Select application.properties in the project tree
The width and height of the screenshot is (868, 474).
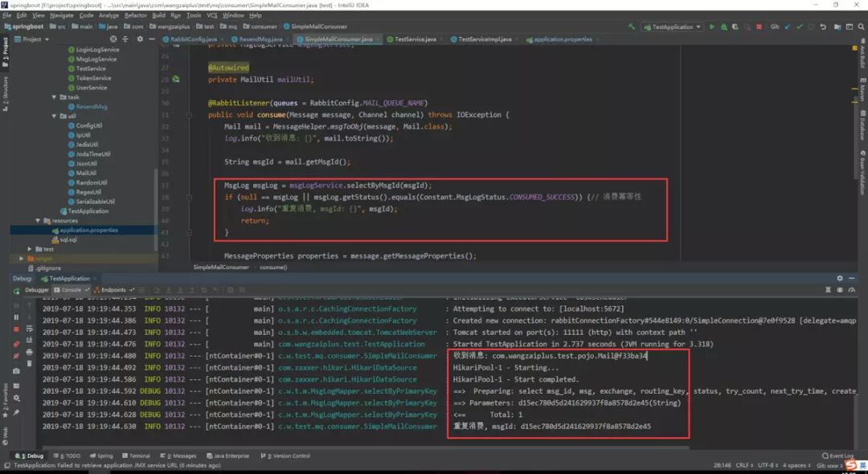pos(88,230)
